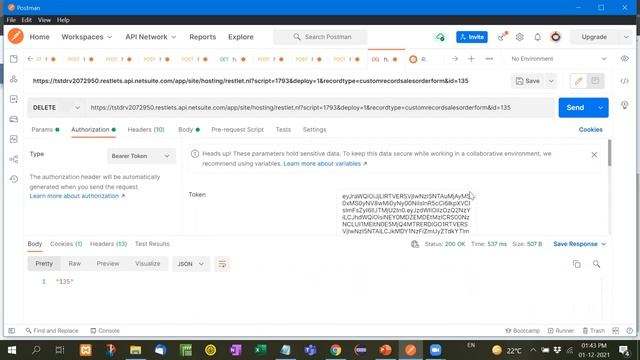This screenshot has width=640, height=360.
Task: Open Learn more about variables link
Action: pos(325,164)
